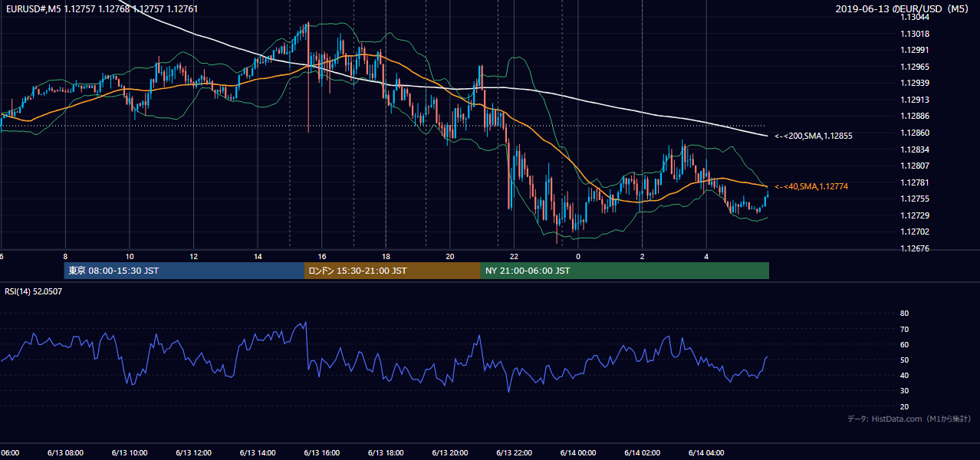Click price axis value 1.12860

[915, 133]
